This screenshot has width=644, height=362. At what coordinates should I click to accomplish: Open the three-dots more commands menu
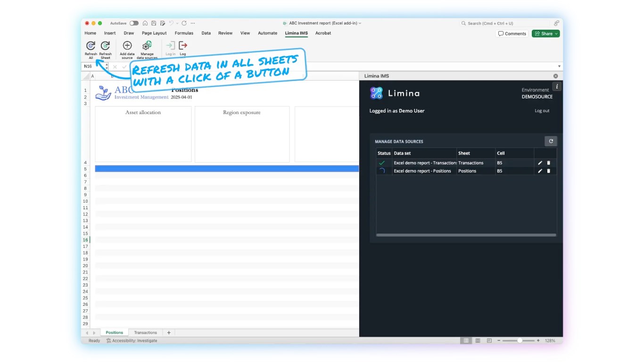pyautogui.click(x=193, y=23)
